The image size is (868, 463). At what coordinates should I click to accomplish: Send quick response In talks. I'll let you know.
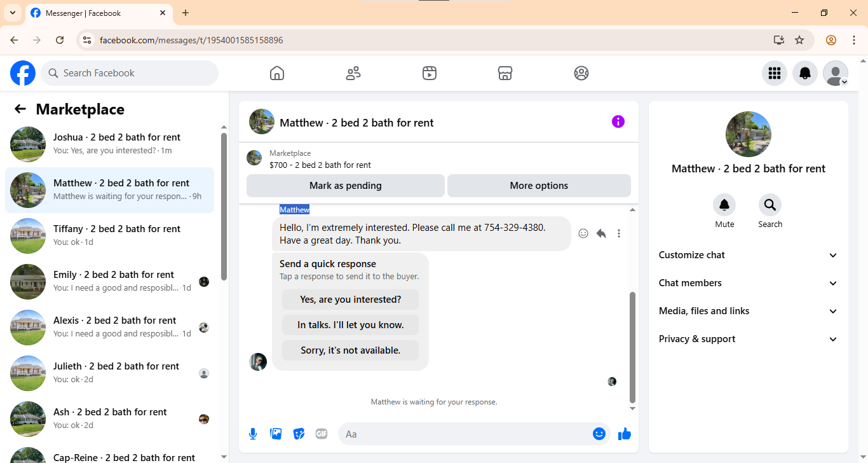351,325
